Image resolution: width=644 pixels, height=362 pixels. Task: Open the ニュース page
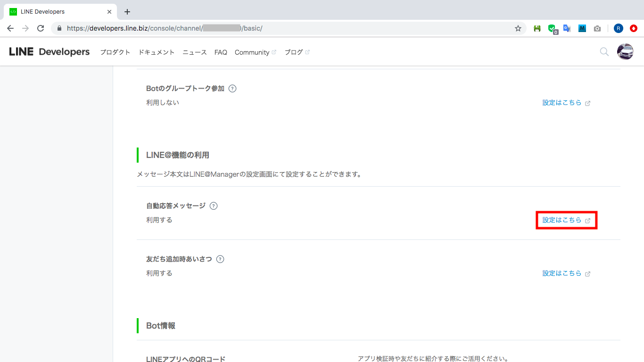195,52
